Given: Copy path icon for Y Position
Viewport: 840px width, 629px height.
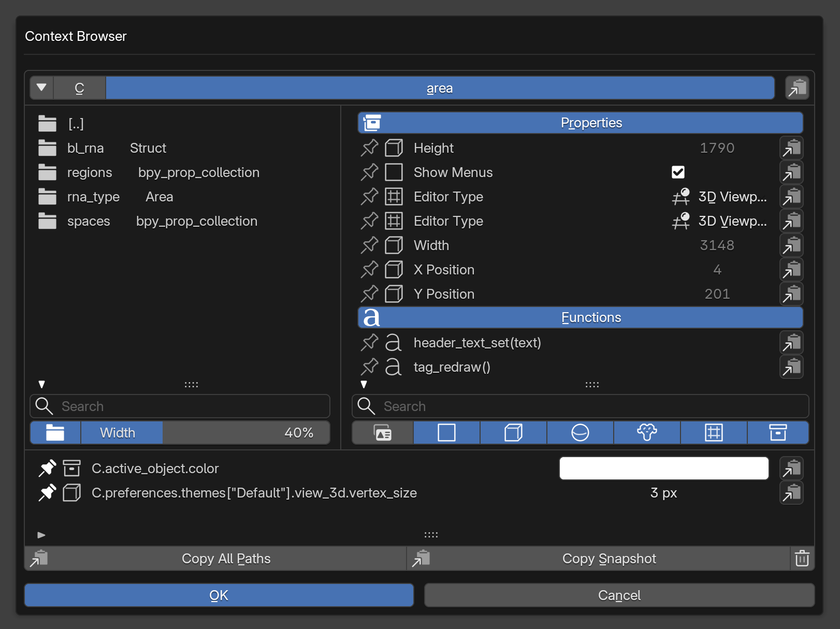Looking at the screenshot, I should coord(792,294).
